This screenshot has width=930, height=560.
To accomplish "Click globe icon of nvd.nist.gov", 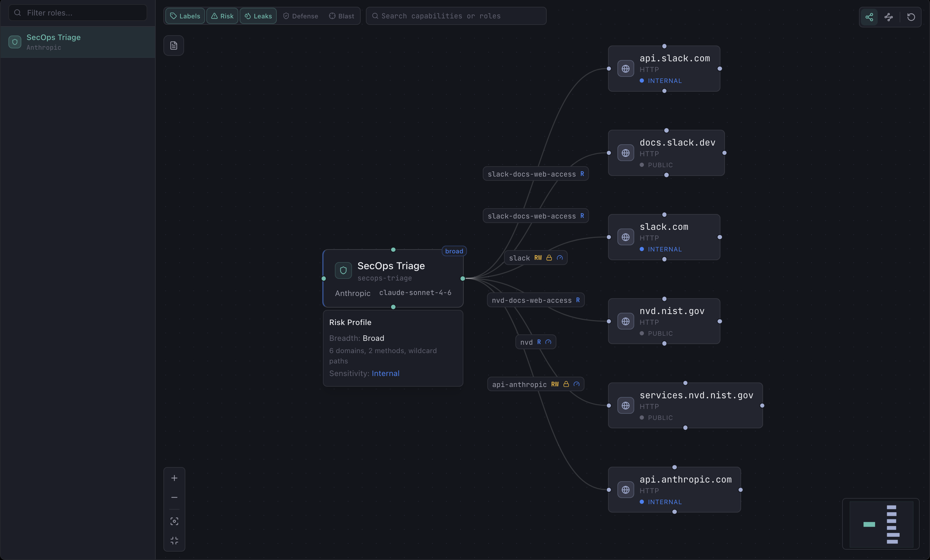I will pyautogui.click(x=625, y=321).
